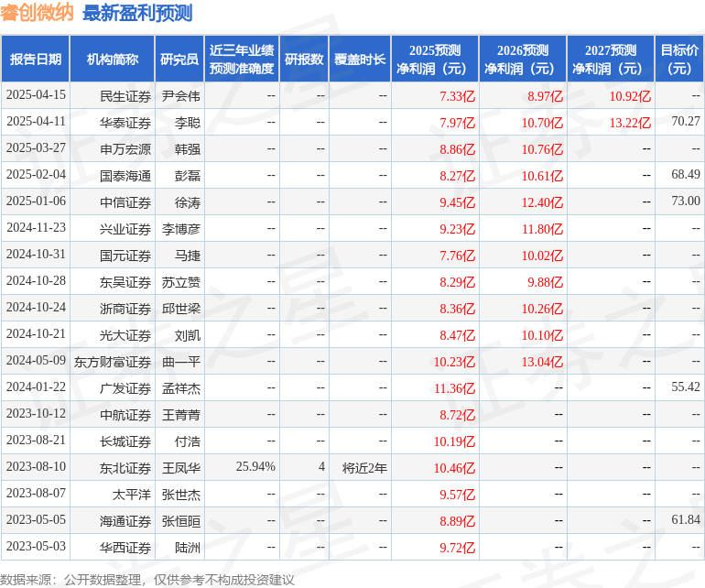Image resolution: width=705 pixels, height=588 pixels.
Task: Click 7.33亿 forecast value
Action: (457, 96)
